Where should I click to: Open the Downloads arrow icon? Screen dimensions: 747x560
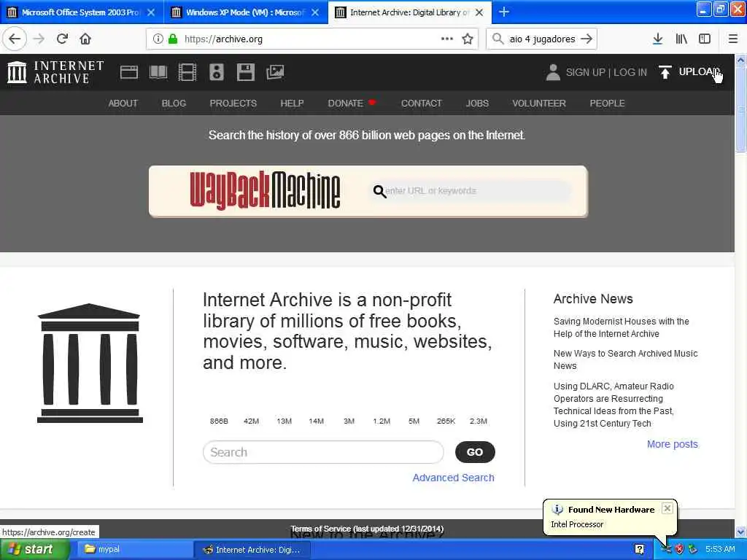657,39
